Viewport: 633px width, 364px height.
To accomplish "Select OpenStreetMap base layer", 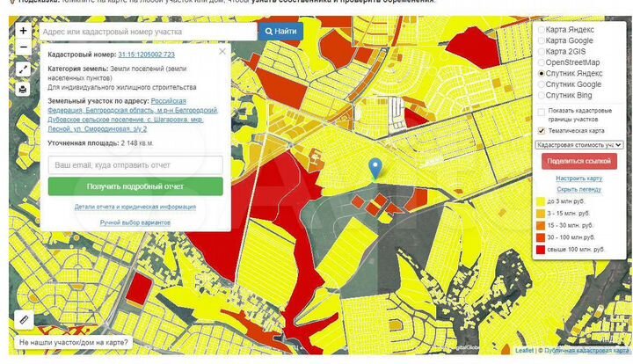I will click(542, 62).
